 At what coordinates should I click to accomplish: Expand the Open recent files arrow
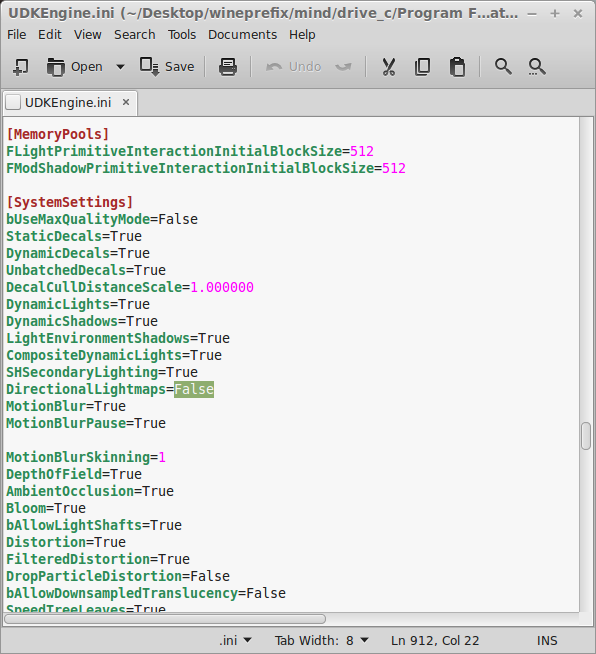tap(120, 67)
